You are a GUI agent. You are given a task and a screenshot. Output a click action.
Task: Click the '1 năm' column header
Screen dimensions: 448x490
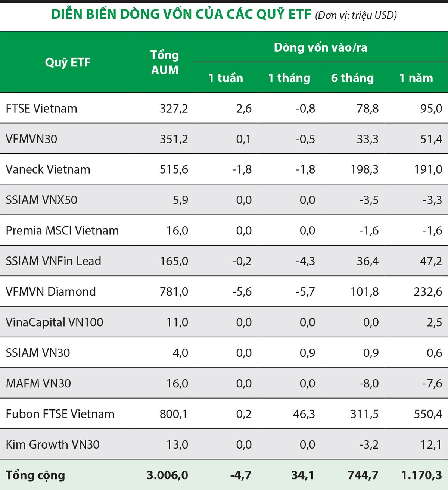click(x=416, y=78)
